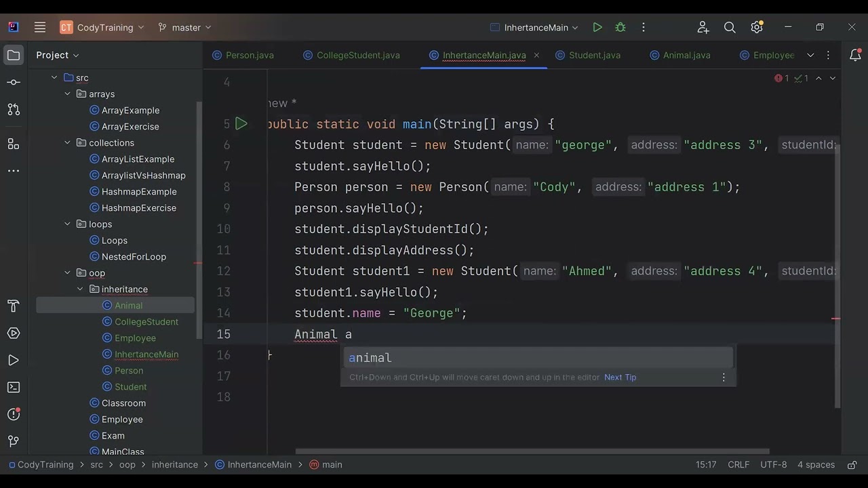
Task: Toggle the read-only lock in status bar
Action: tap(851, 465)
